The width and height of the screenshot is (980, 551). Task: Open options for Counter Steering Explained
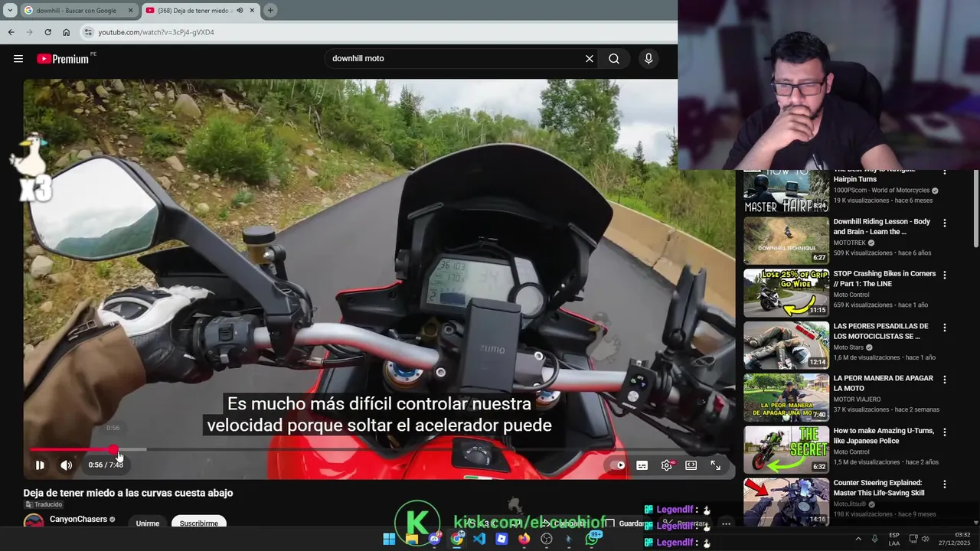[x=945, y=484]
